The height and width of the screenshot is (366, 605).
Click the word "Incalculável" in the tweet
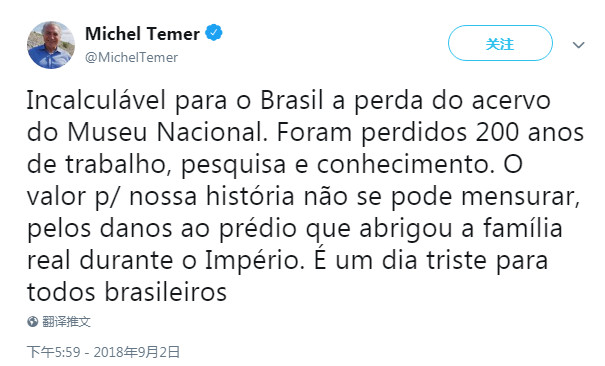(x=96, y=100)
